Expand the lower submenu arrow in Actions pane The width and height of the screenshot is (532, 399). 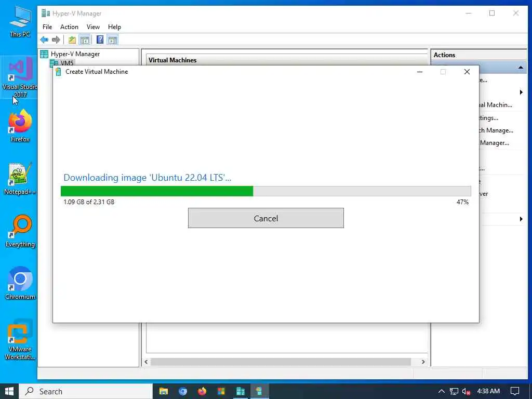(x=521, y=219)
